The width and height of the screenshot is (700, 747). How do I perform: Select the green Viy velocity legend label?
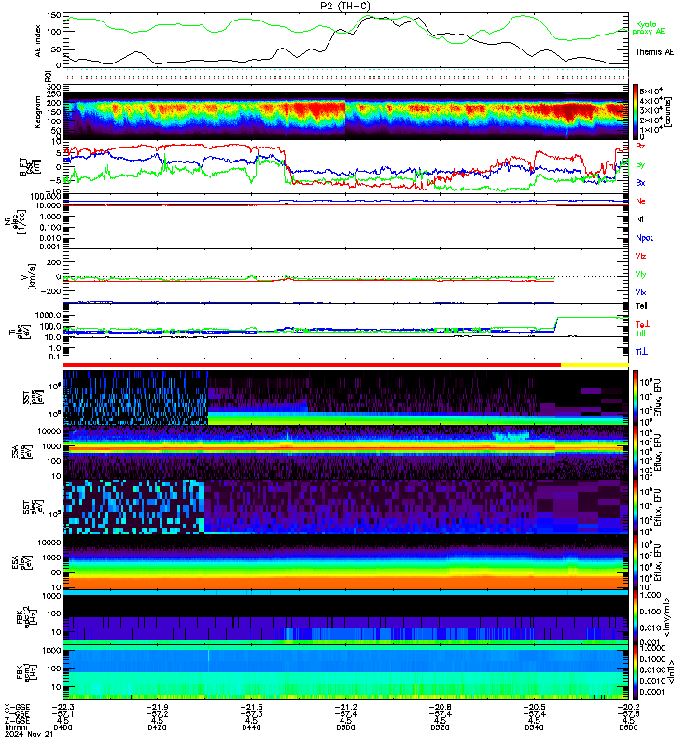click(640, 275)
